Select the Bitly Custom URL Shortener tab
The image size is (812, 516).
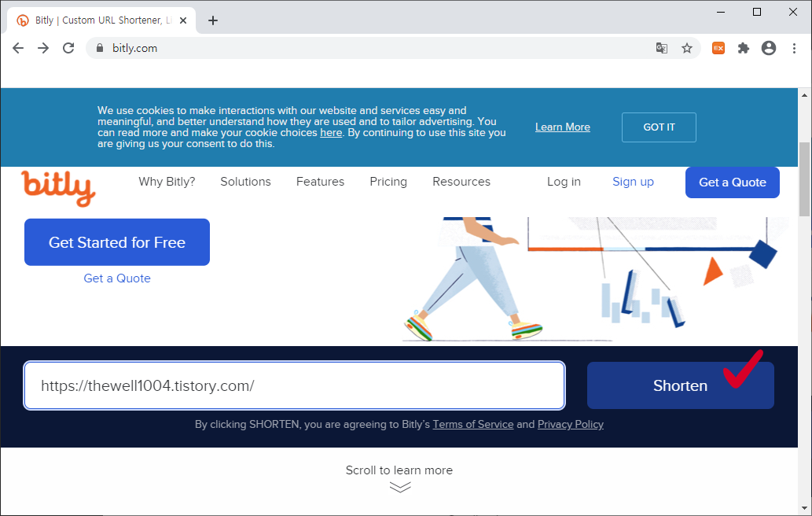[x=101, y=20]
